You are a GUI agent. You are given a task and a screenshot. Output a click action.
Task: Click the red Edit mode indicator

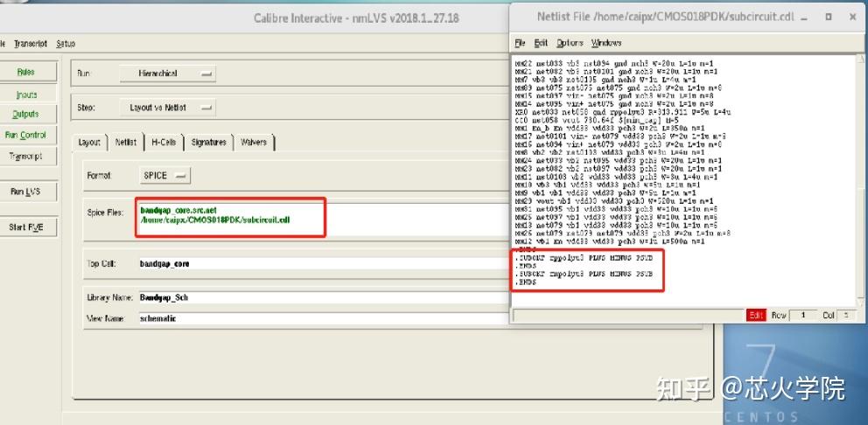(x=756, y=316)
